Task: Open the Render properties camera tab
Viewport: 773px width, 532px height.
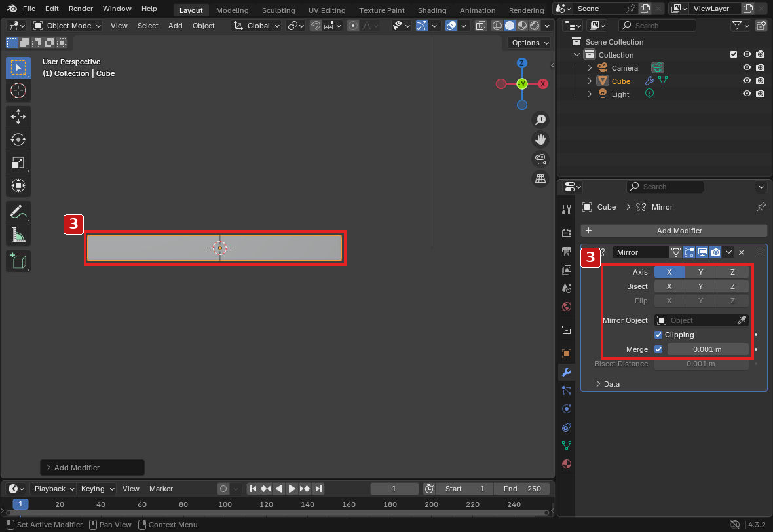Action: (x=567, y=233)
